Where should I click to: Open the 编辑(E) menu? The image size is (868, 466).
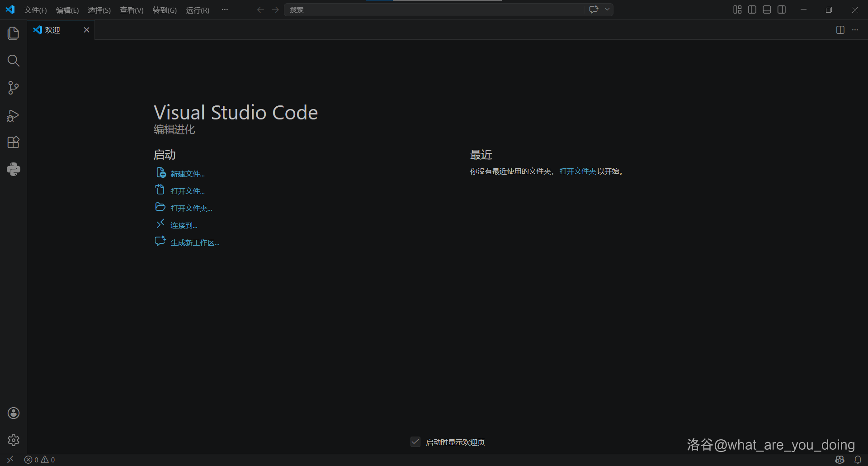pyautogui.click(x=67, y=10)
